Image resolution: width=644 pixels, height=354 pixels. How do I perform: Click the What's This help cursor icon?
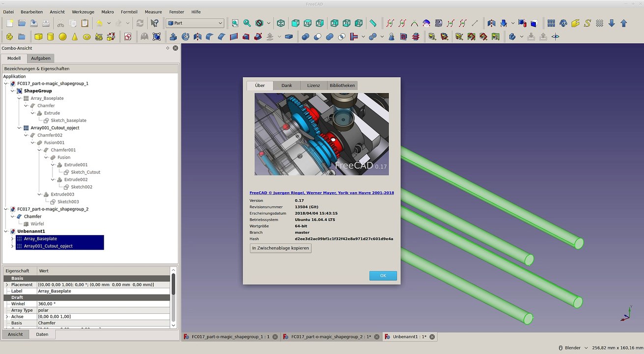click(x=155, y=23)
